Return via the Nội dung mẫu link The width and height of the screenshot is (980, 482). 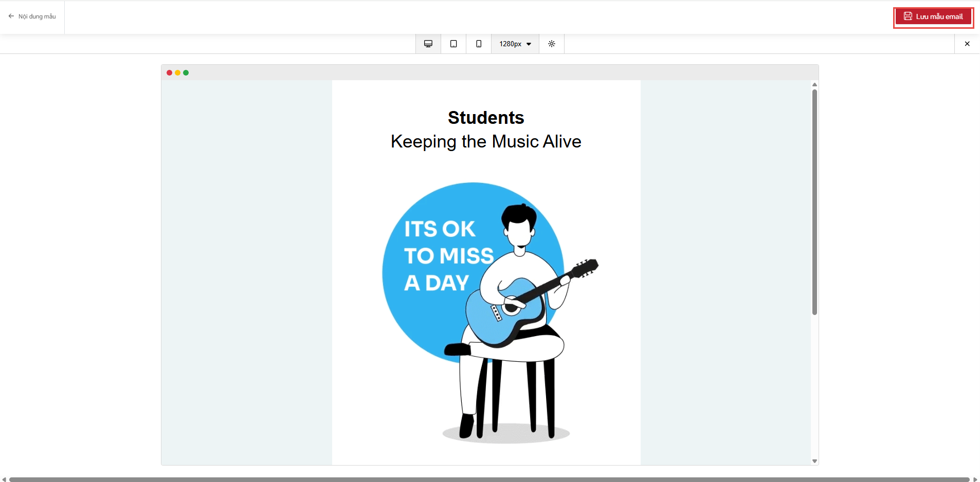coord(37,16)
